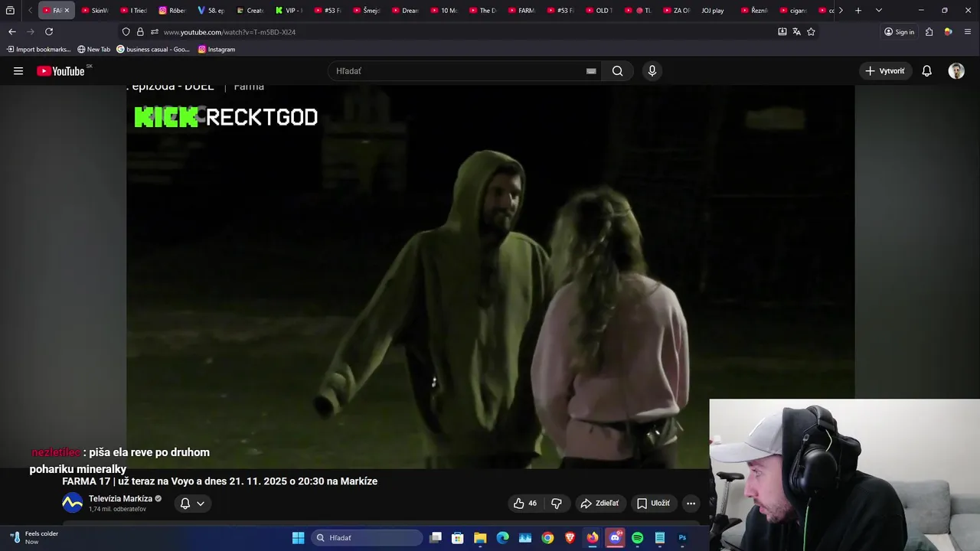
Task: Like the video with 46 likes
Action: 525,504
